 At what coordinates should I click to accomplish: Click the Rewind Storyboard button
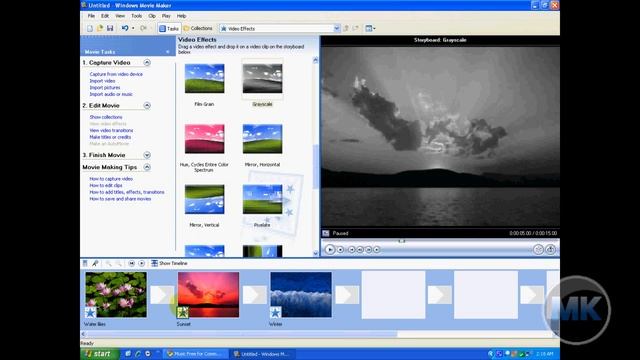(x=131, y=263)
